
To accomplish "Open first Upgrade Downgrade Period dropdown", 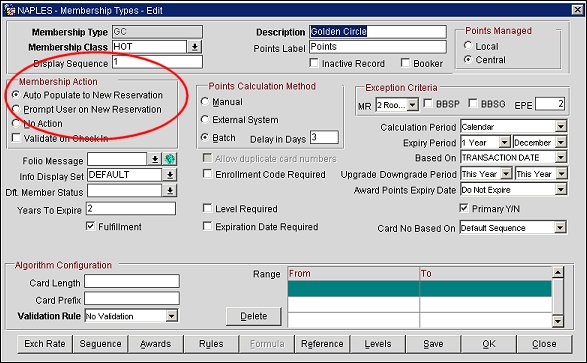I will [506, 174].
